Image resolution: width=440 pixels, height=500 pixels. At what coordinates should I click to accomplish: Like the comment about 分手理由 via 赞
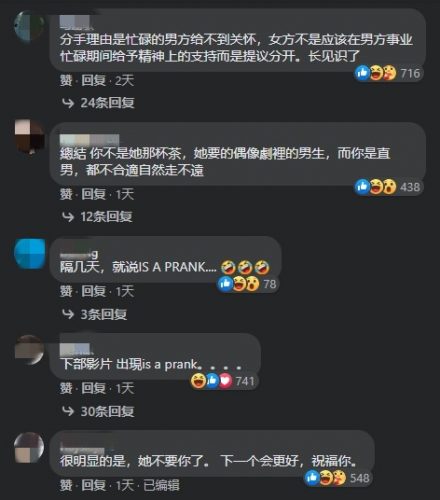click(x=66, y=81)
